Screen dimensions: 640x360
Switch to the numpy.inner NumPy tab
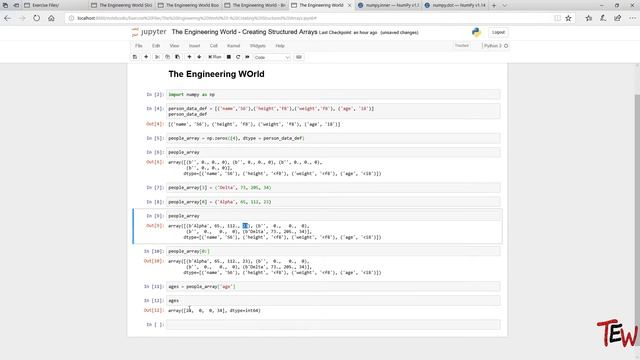point(388,5)
